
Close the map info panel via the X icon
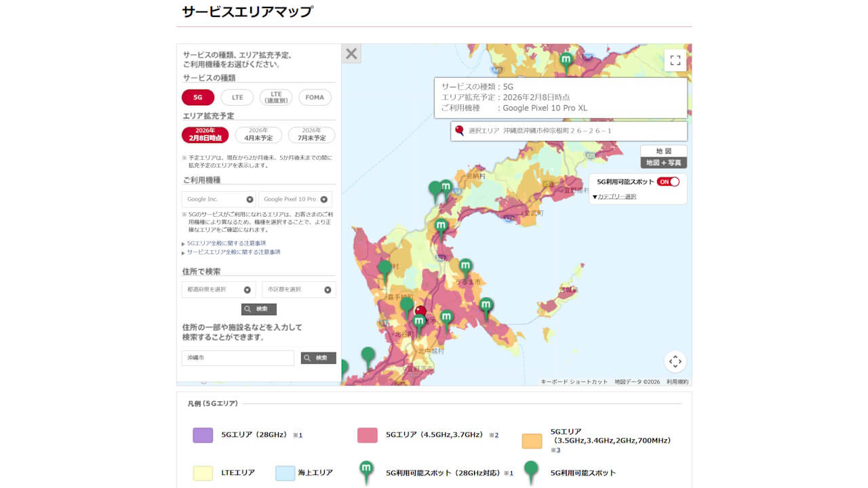(351, 54)
